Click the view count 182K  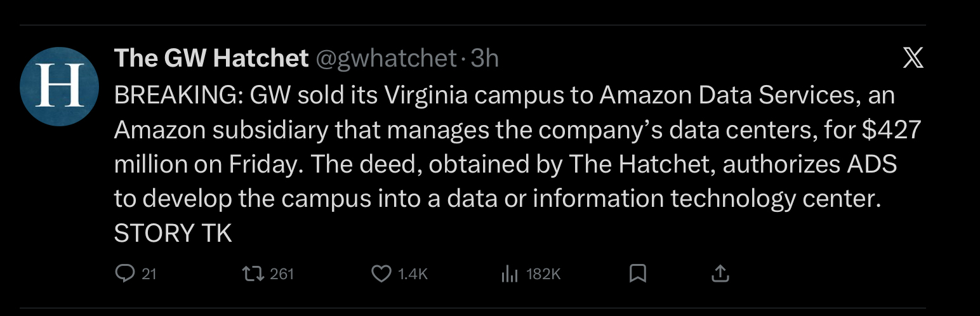coord(544,274)
